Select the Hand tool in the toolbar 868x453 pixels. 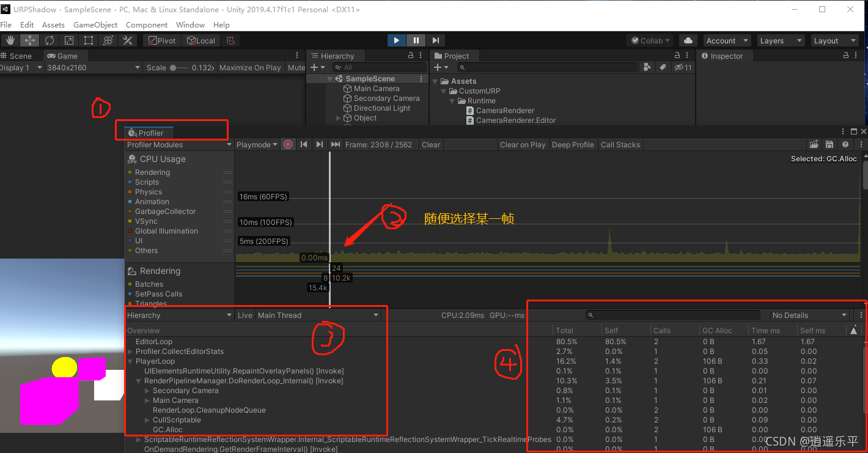pyautogui.click(x=10, y=40)
